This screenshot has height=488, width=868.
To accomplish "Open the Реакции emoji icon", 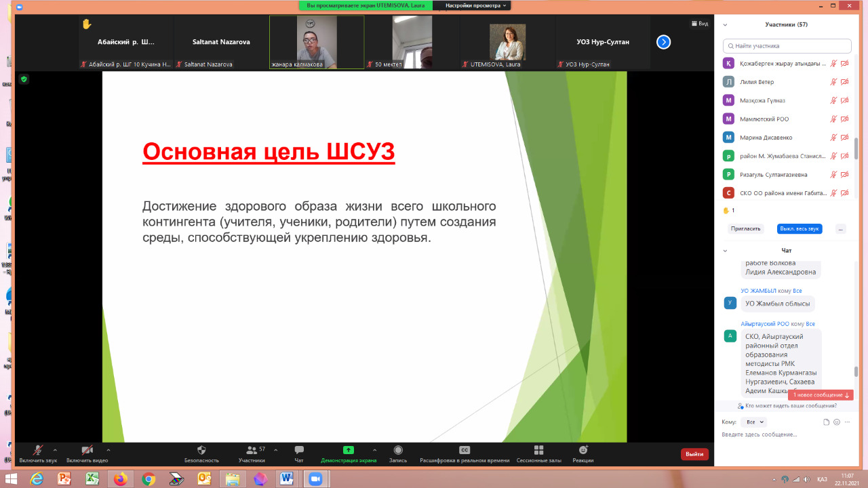I will [x=583, y=450].
